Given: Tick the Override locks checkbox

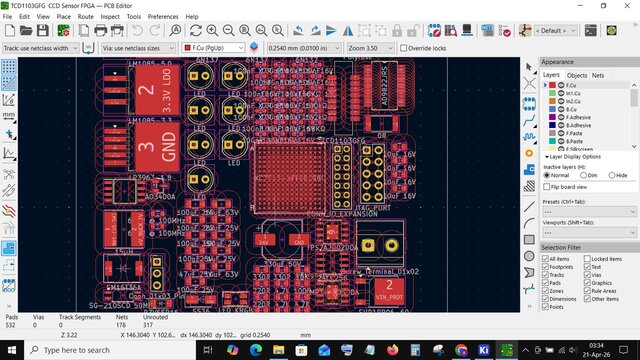Looking at the screenshot, I should pos(403,48).
